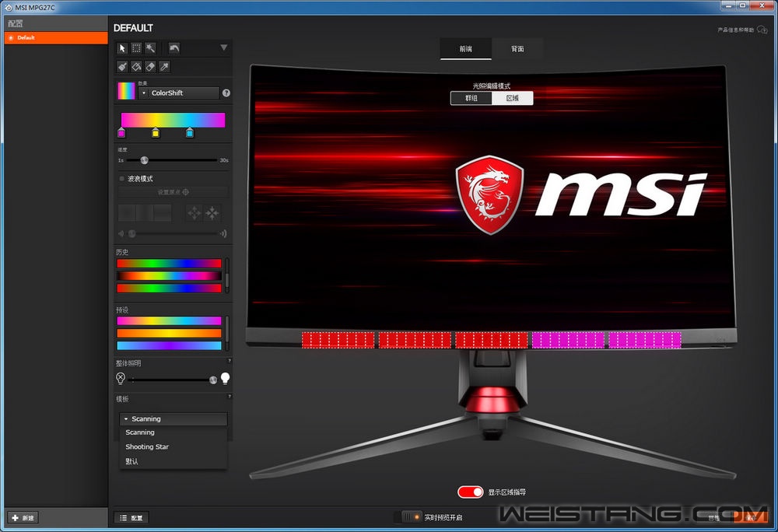778x532 pixels.
Task: Click the ColorShift gradient editor bar
Action: point(173,120)
